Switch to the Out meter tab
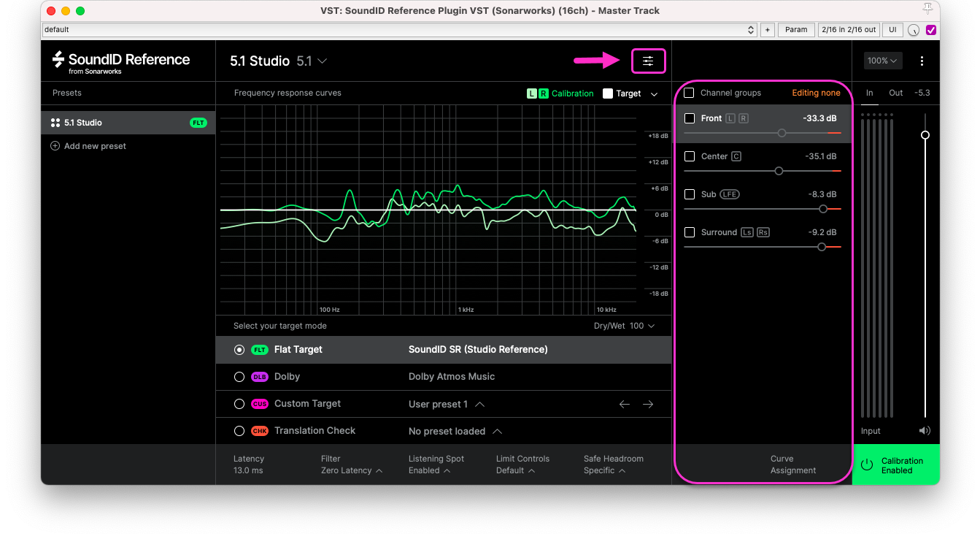980x539 pixels. pos(896,93)
